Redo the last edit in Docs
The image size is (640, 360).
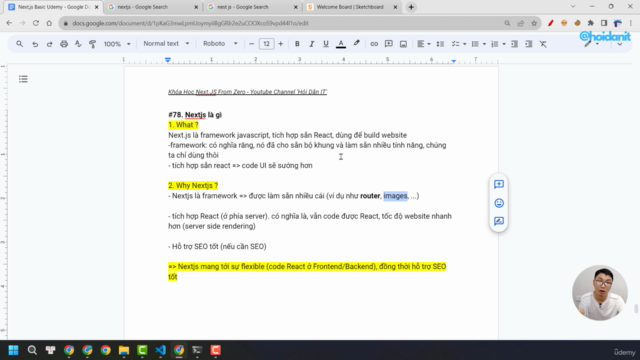pyautogui.click(x=49, y=44)
